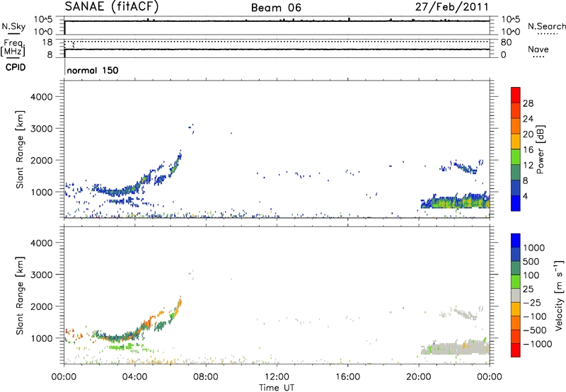Click the left 10^5 tick on noise panel
Image resolution: width=566 pixels, height=392 pixels.
pos(43,20)
